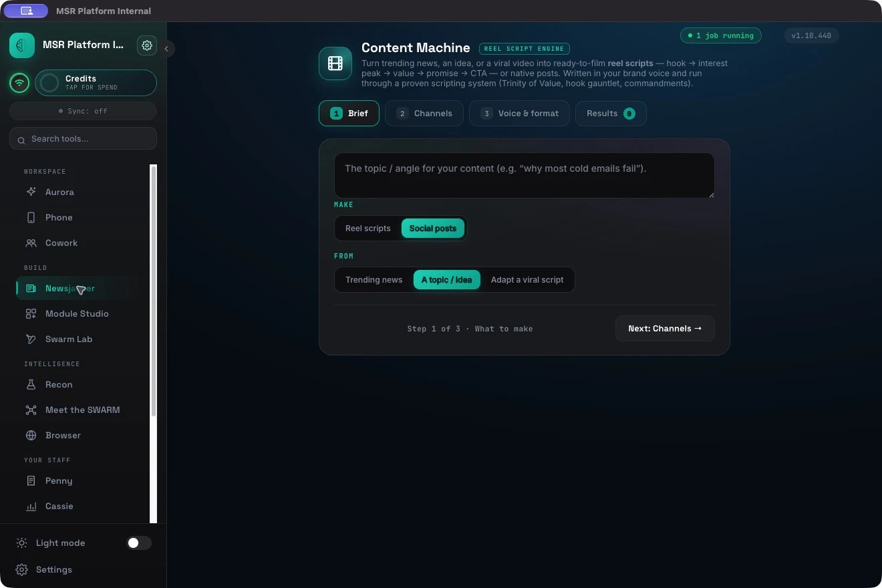Open the Results tab
Viewport: 882px width, 588px height.
[x=611, y=114]
